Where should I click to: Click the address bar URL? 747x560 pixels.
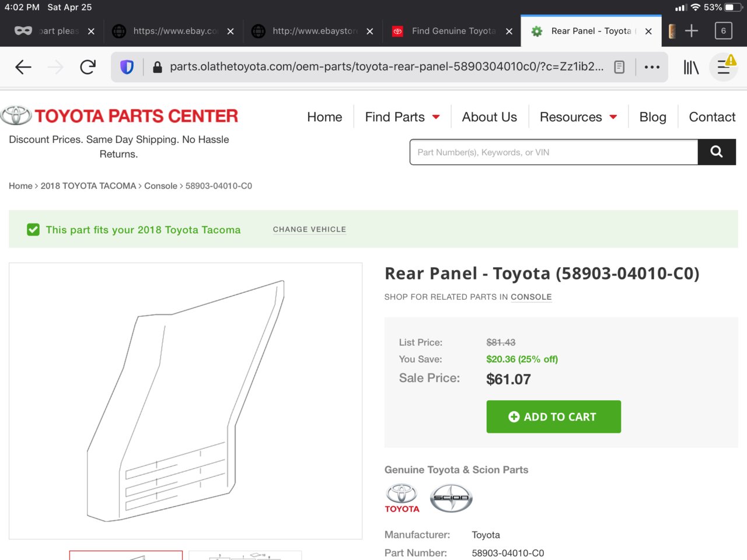point(386,66)
